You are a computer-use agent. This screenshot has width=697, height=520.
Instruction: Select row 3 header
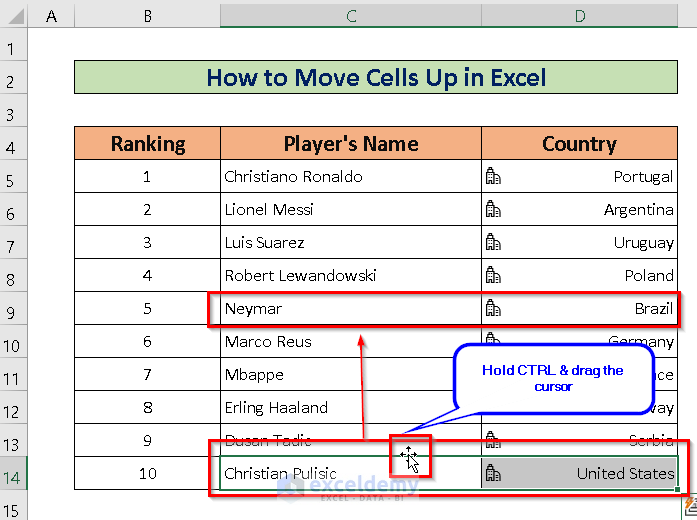(13, 110)
